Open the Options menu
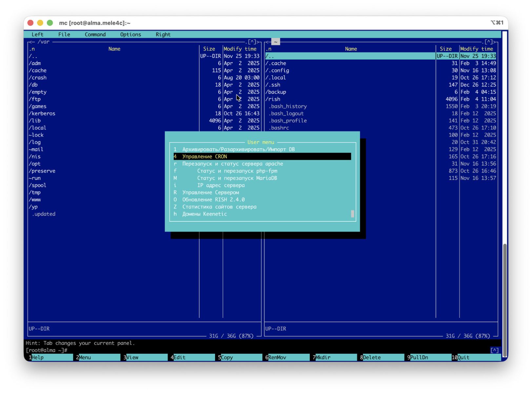532x393 pixels. click(x=130, y=34)
